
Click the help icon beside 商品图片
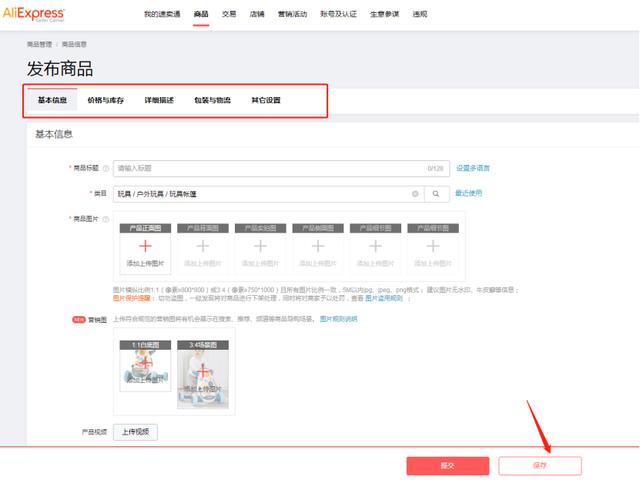click(106, 219)
